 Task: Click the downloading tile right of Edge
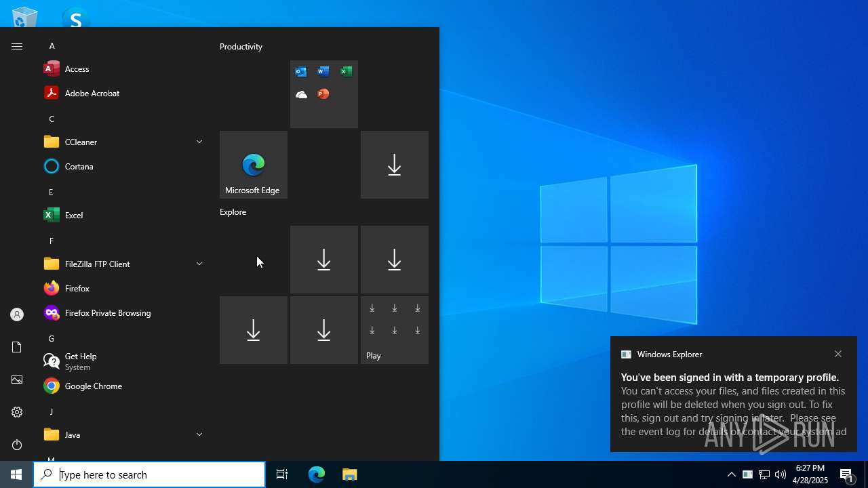[395, 165]
